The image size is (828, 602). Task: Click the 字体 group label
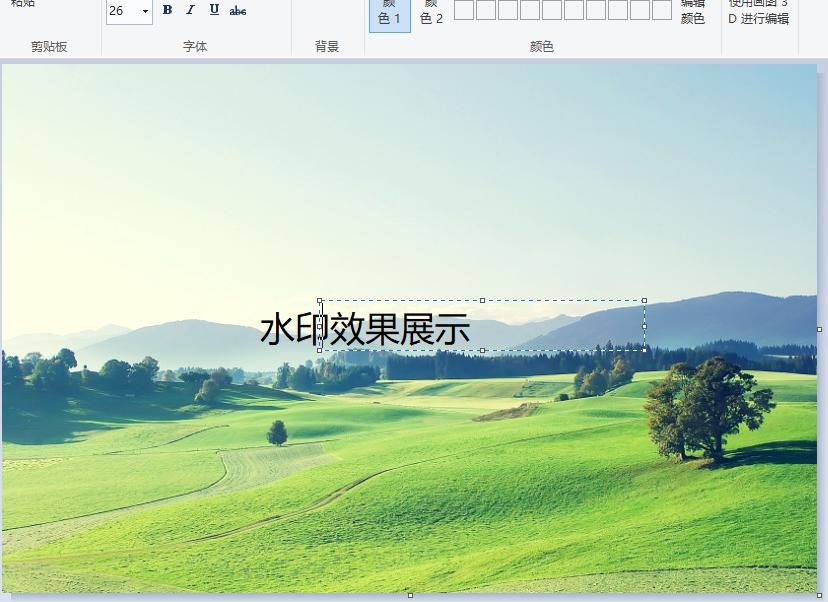[x=197, y=45]
